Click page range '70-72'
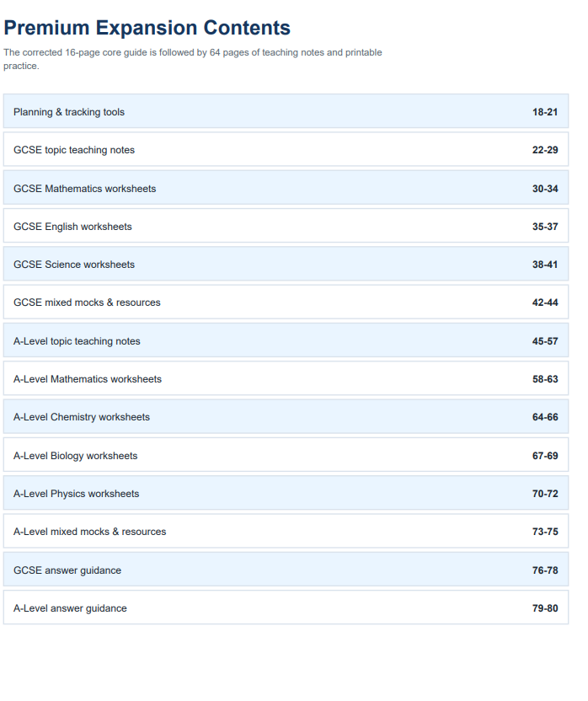This screenshot has height=701, width=588. (545, 494)
